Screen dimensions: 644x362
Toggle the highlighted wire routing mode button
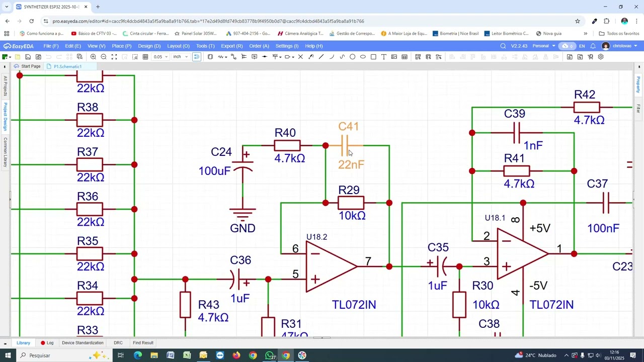(x=197, y=57)
